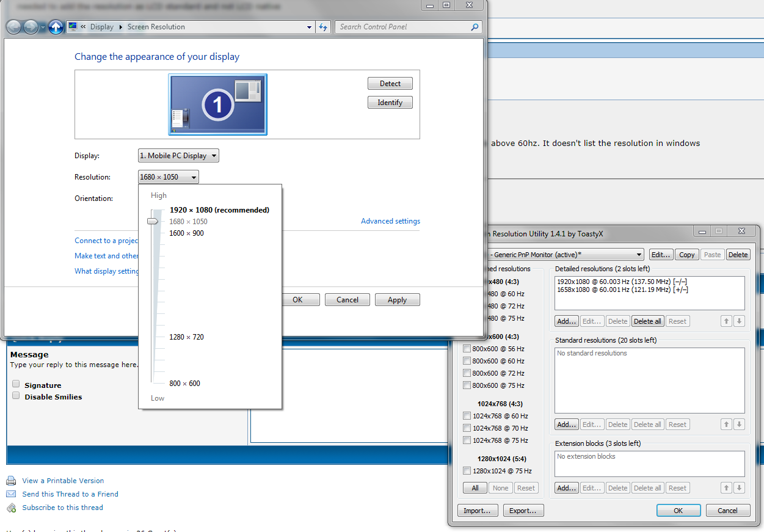
Task: Click monitor 1 display thumbnail
Action: [218, 104]
